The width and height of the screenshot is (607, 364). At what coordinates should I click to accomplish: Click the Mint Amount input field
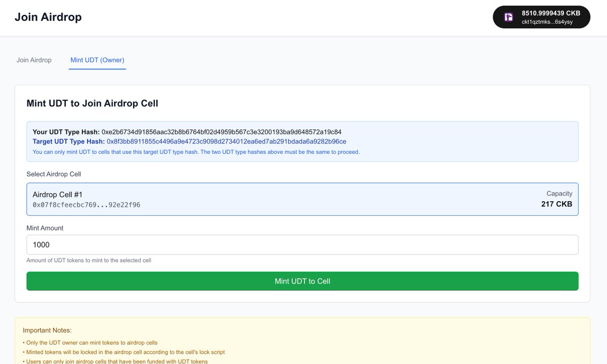click(x=302, y=244)
